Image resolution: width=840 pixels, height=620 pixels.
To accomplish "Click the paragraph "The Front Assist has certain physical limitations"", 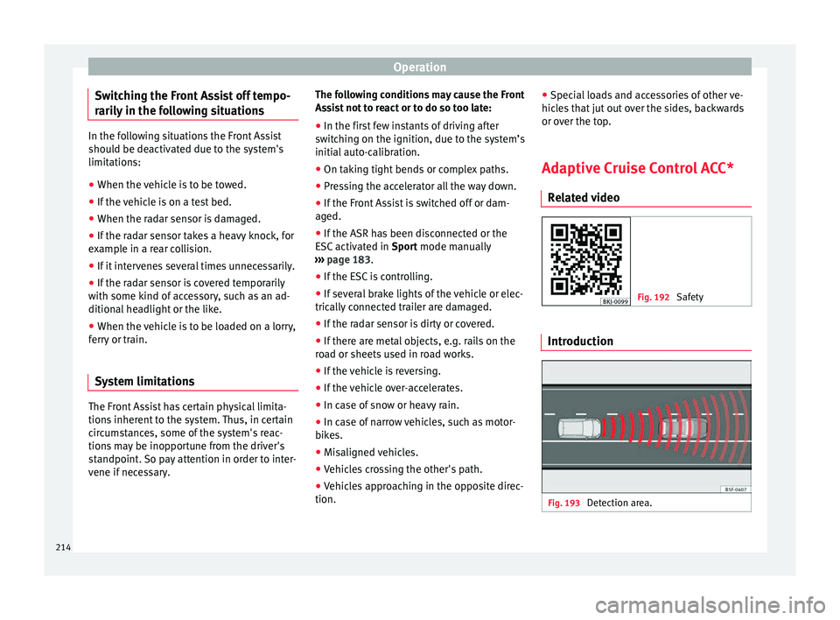I will 192,440.
